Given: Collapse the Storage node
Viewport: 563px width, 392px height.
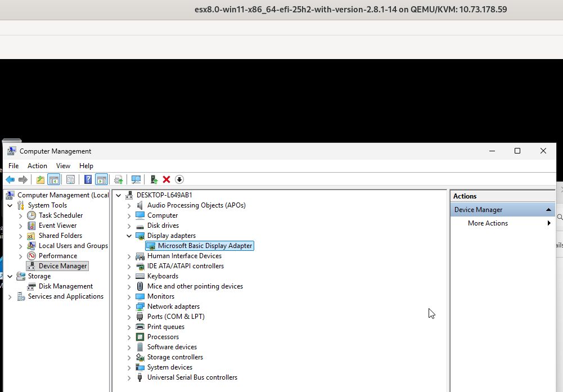Looking at the screenshot, I should point(10,276).
